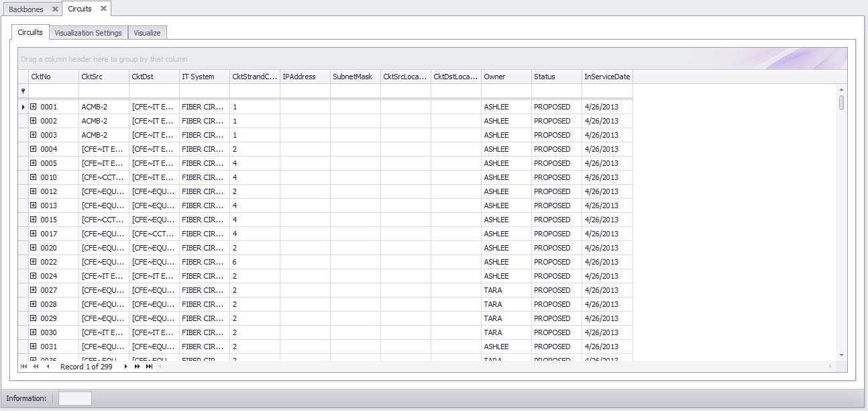Click the CktNo filter row field
The height and width of the screenshot is (411, 868).
(x=53, y=91)
